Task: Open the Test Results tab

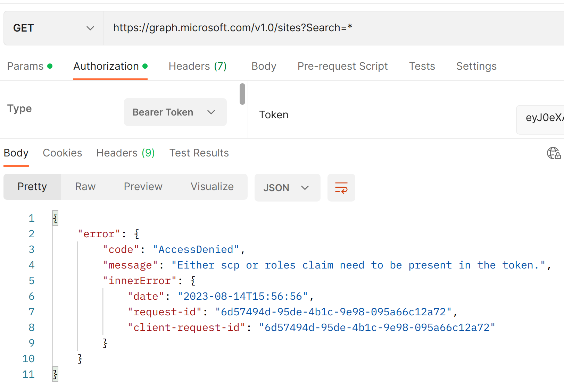Action: 199,153
